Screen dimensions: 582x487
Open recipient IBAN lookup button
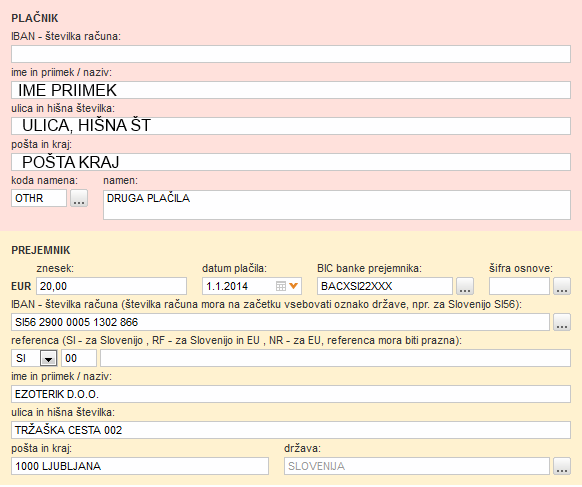point(562,322)
